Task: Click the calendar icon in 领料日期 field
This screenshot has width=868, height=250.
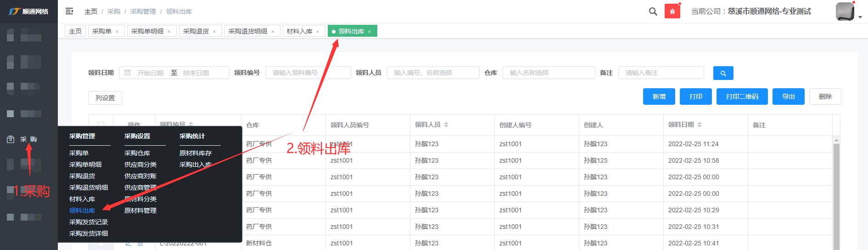Action: (128, 73)
